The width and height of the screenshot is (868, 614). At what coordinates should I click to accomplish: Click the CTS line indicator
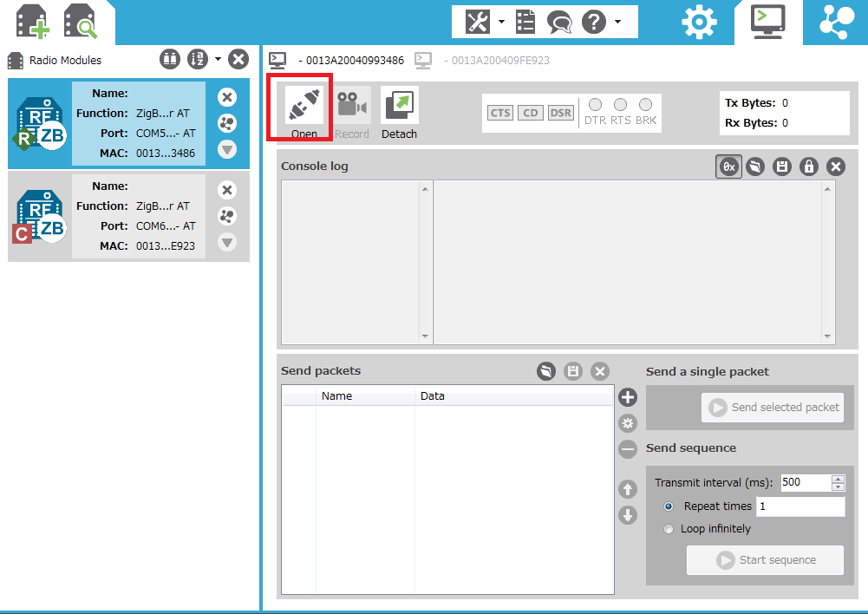click(500, 113)
